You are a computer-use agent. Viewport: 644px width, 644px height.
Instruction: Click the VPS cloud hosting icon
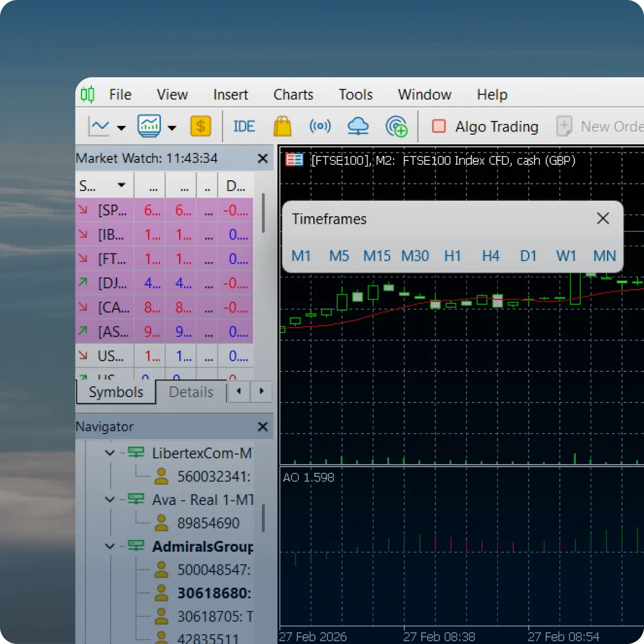click(x=358, y=127)
